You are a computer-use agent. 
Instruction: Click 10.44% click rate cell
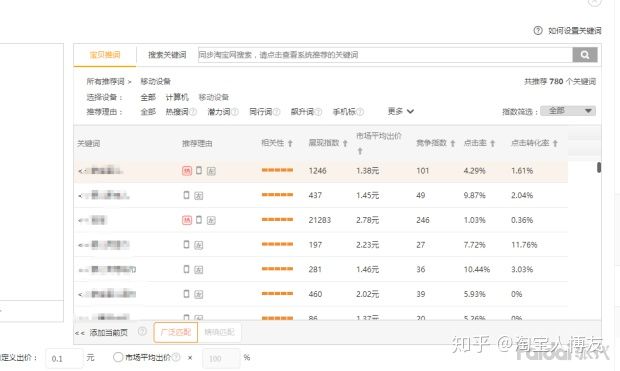pos(476,269)
